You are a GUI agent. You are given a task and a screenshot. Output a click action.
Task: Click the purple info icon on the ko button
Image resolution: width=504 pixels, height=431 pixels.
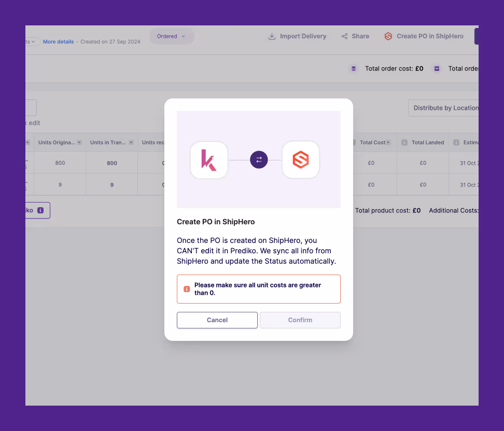click(40, 210)
